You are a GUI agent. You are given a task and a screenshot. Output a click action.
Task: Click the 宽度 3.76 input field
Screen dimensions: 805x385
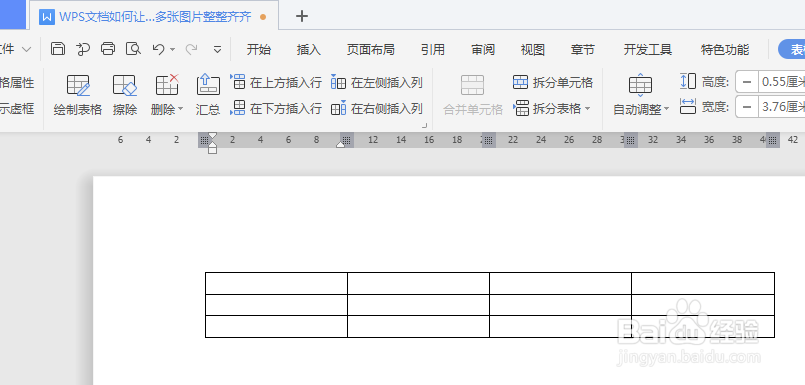coord(782,107)
